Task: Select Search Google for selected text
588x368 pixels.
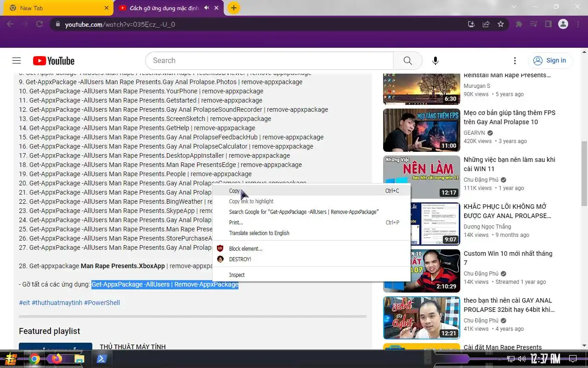Action: (312, 212)
